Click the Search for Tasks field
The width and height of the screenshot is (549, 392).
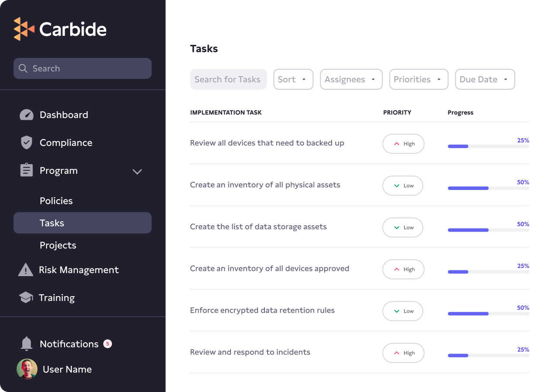pos(228,79)
